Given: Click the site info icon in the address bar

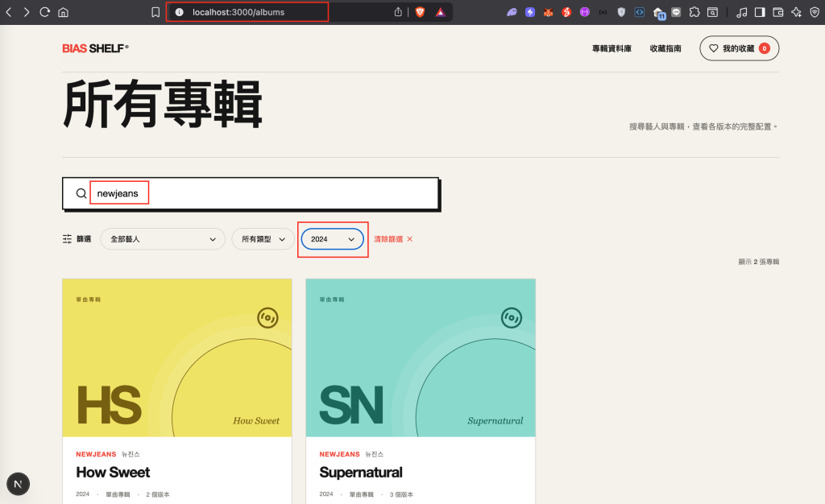Looking at the screenshot, I should (x=180, y=12).
